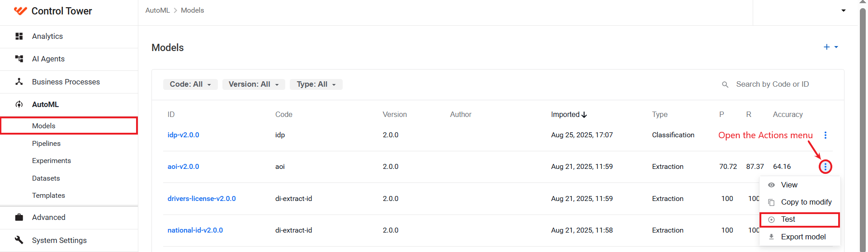Open actions menu for idp-v2.0.0 row
Screen dimensions: 868x252
(826, 135)
